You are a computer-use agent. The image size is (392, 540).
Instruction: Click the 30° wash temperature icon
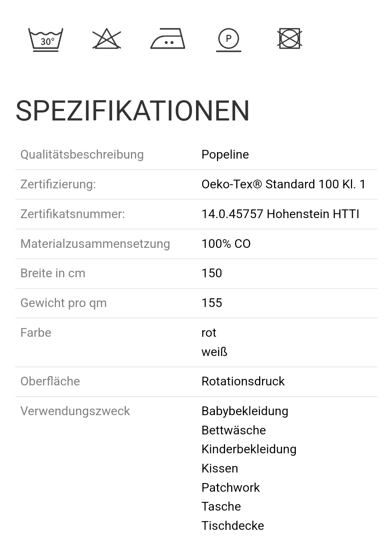(x=46, y=39)
